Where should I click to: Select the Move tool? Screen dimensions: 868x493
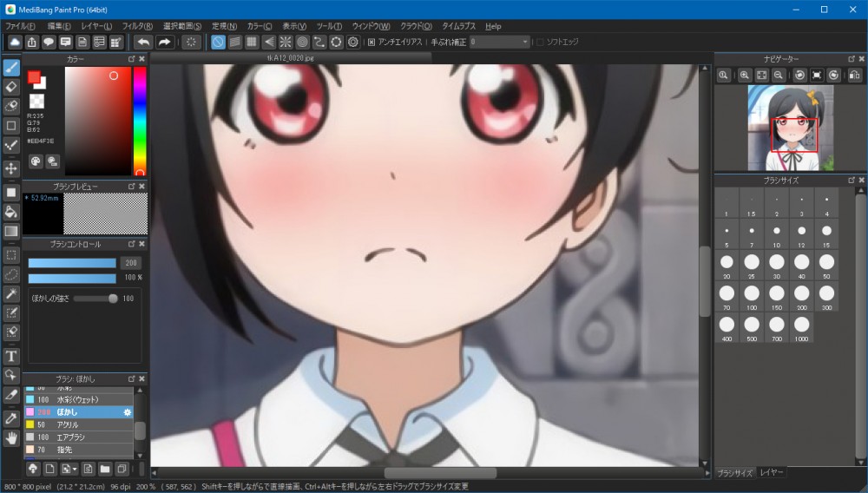(x=11, y=168)
